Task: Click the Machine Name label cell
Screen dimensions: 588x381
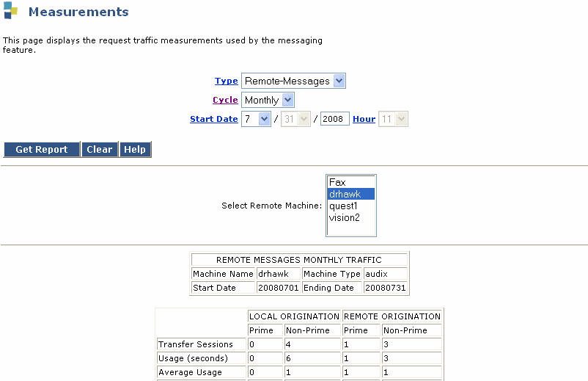Action: pos(223,274)
